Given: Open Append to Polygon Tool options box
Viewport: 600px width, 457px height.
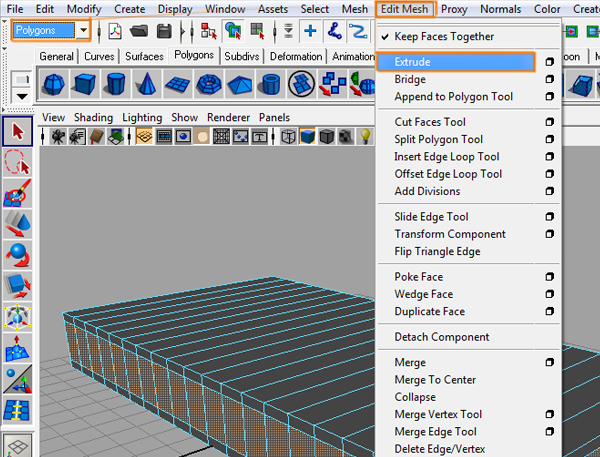Looking at the screenshot, I should (x=549, y=96).
